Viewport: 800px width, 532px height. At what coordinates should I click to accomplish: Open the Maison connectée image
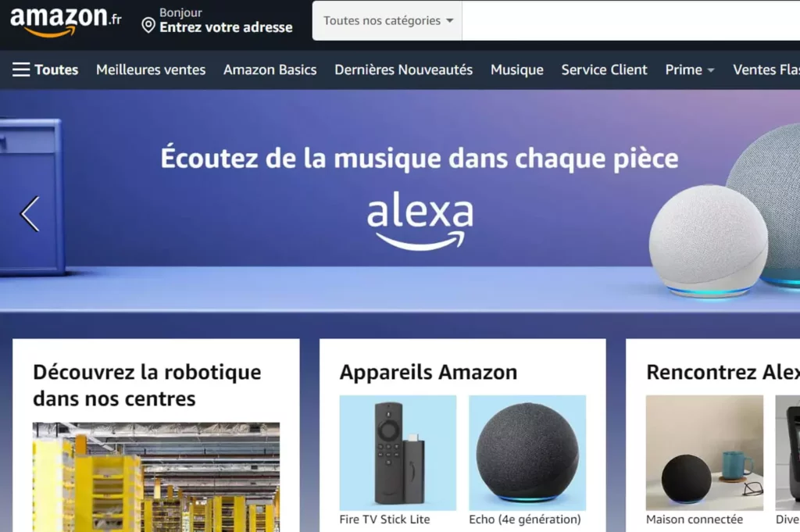pyautogui.click(x=704, y=452)
